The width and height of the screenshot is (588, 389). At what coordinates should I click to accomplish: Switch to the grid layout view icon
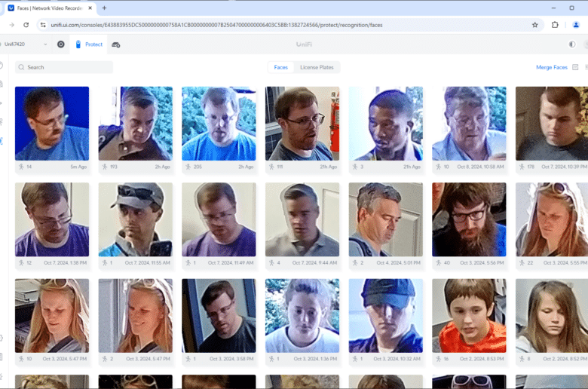[x=575, y=67]
